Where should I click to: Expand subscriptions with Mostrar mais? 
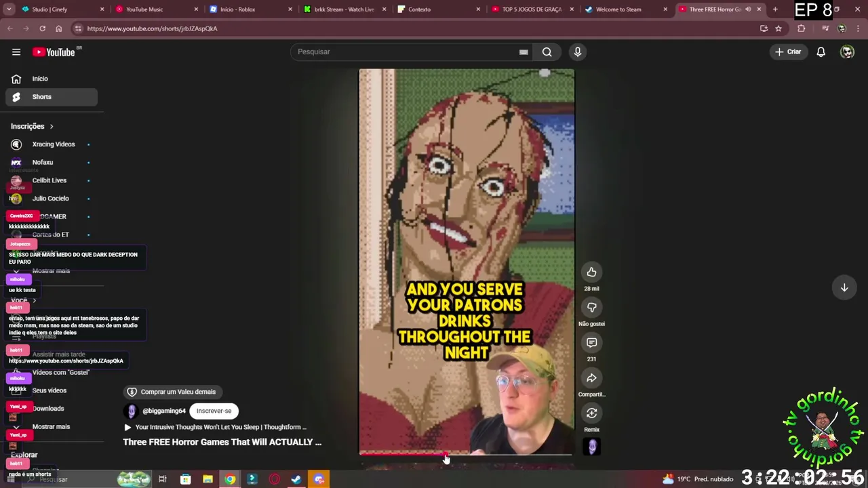pos(51,270)
